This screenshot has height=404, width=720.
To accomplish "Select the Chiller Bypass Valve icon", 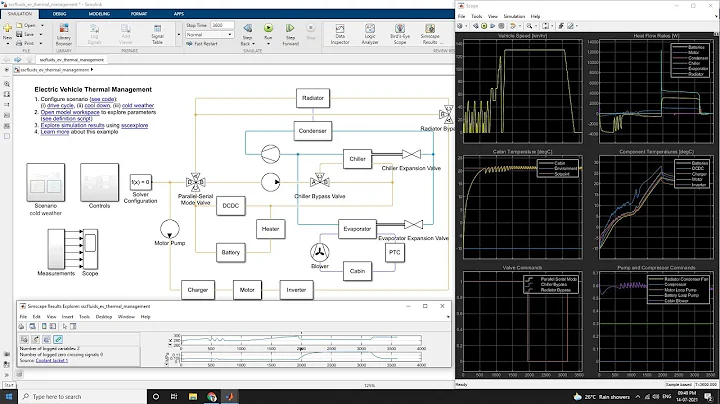I will (320, 181).
